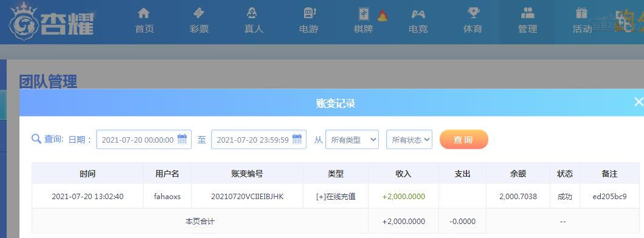Image resolution: width=644 pixels, height=238 pixels.
Task: Expand the 所有类型 type dropdown
Action: coord(352,140)
